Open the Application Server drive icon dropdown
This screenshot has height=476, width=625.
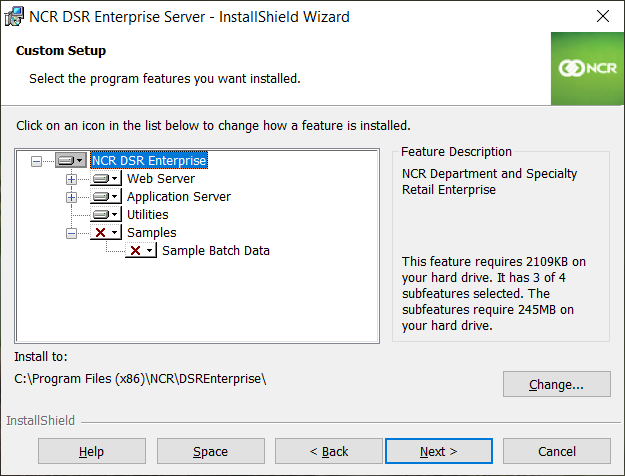106,197
